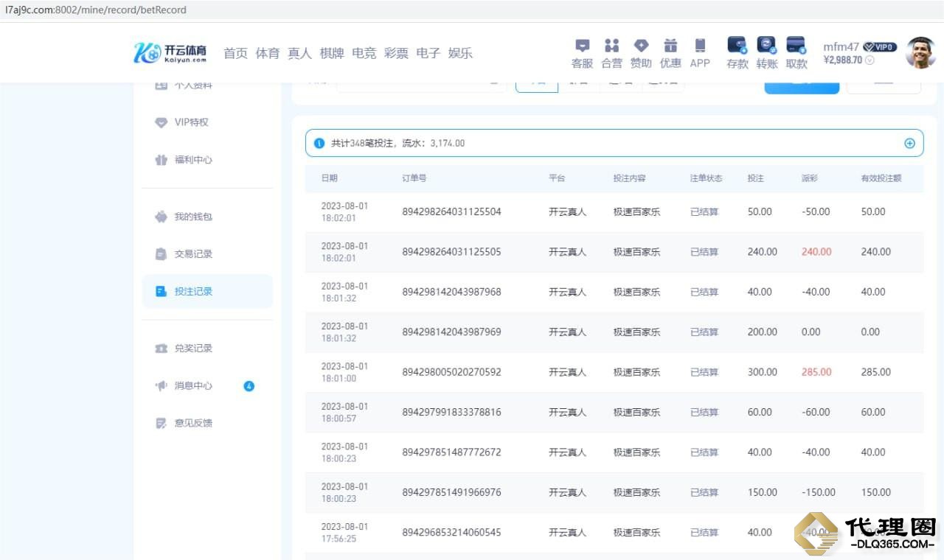Click the VIP特权 diamond icon

162,123
